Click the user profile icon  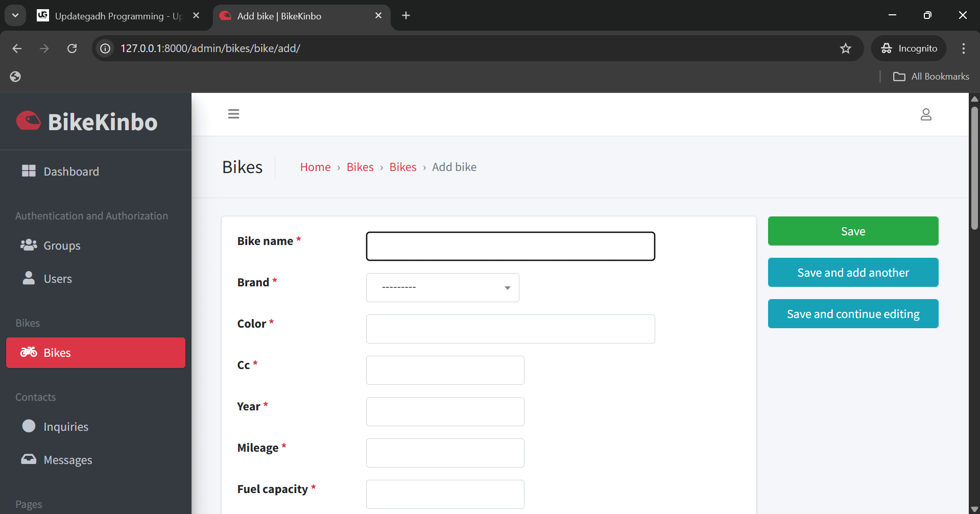926,114
